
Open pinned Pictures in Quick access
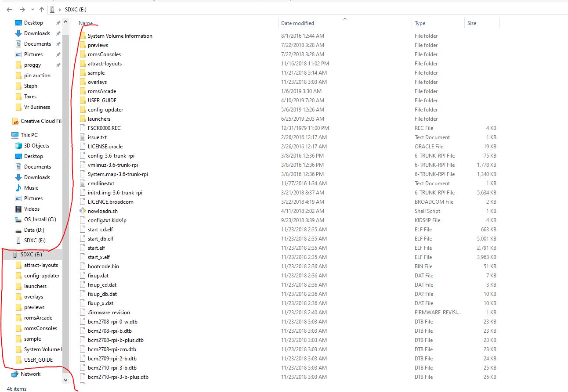click(33, 54)
